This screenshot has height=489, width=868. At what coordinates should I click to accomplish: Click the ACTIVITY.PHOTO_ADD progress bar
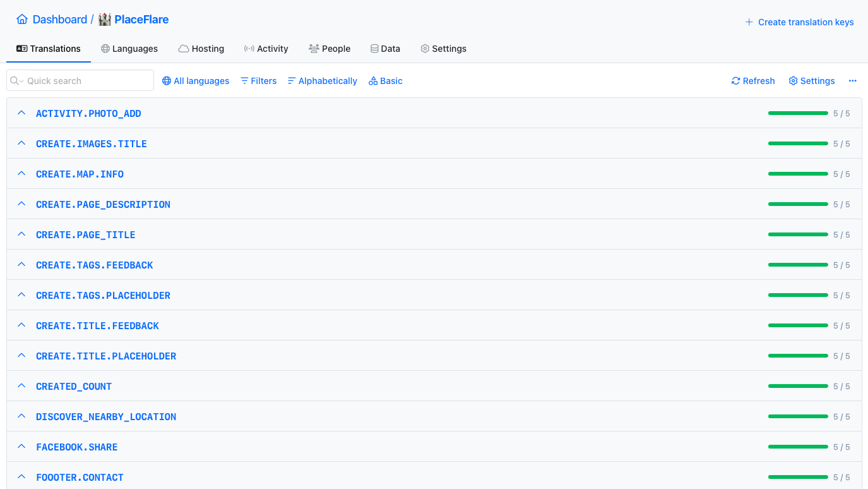798,113
